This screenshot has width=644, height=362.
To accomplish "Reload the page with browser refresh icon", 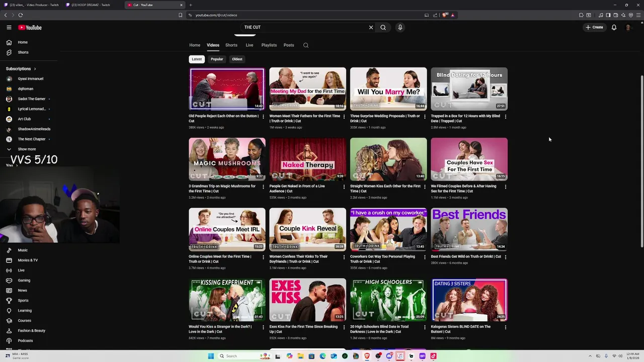I will (21, 15).
